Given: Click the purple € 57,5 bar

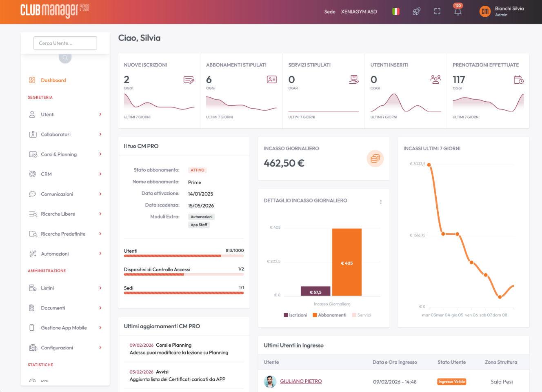Looking at the screenshot, I should (315, 291).
